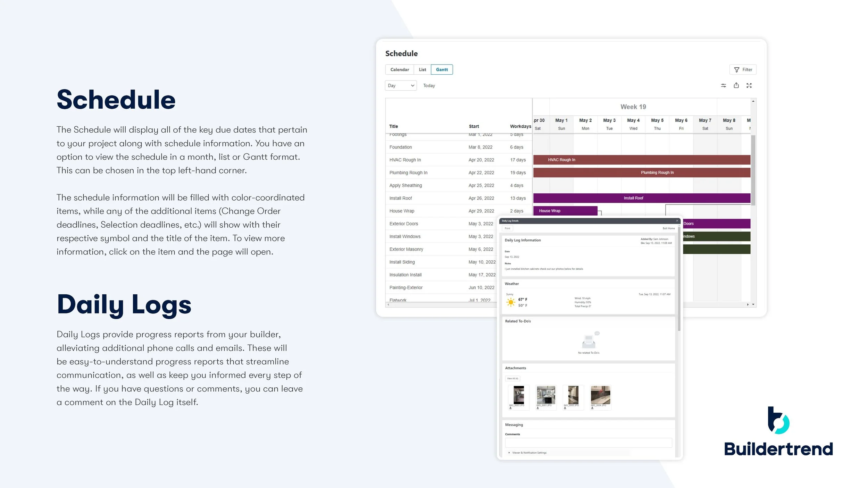Image resolution: width=868 pixels, height=488 pixels.
Task: Click the Today button
Action: coord(429,86)
